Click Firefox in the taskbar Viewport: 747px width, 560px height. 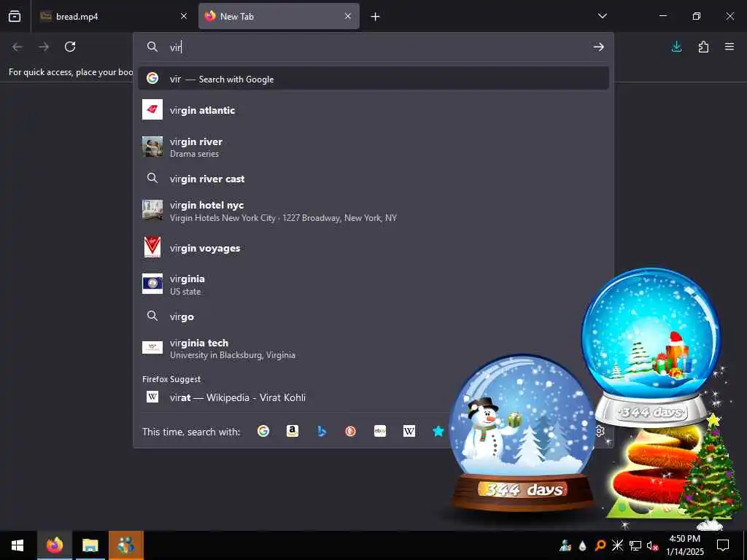tap(54, 545)
